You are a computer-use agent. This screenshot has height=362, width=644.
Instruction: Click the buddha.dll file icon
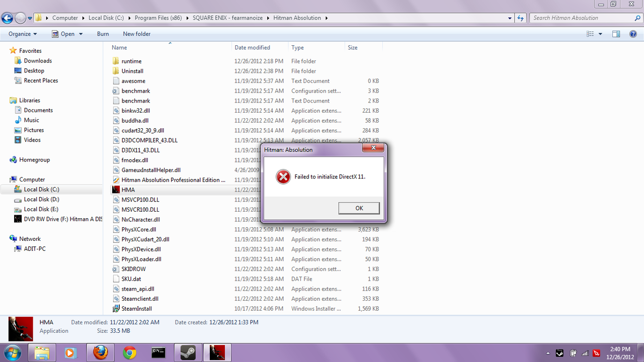click(116, 121)
